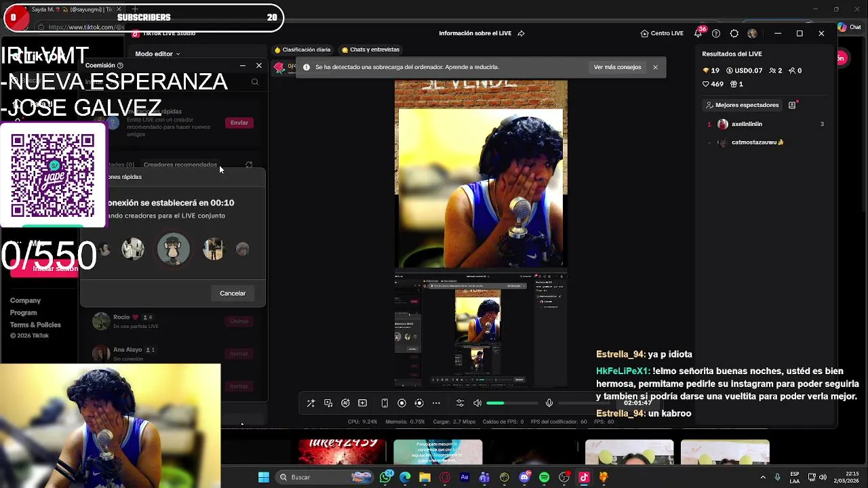Viewport: 868px width, 488px height.
Task: Open Discord from the taskbar
Action: coord(524,477)
